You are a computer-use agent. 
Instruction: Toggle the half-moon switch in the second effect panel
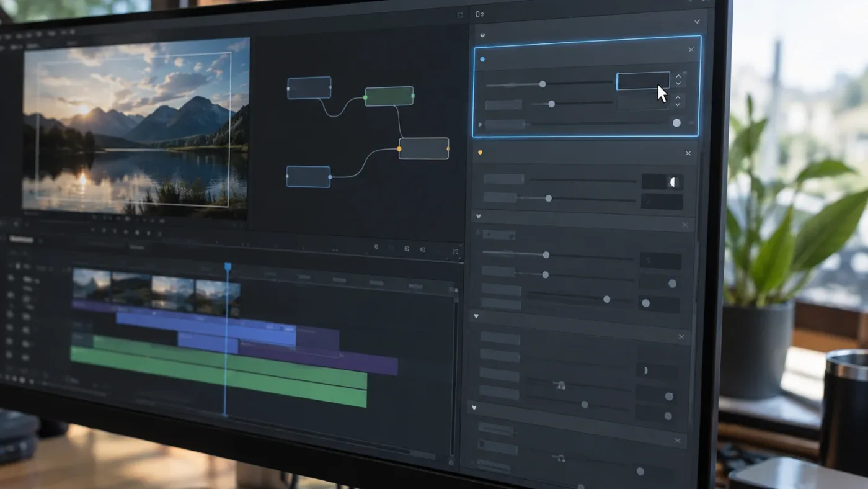[672, 182]
